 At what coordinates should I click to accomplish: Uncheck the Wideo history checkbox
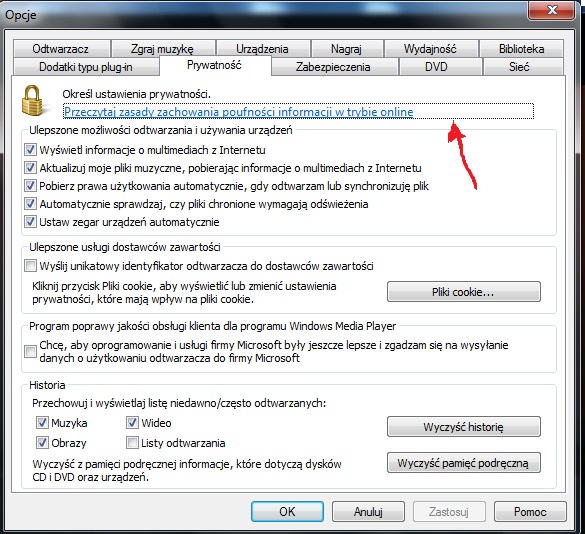click(132, 423)
